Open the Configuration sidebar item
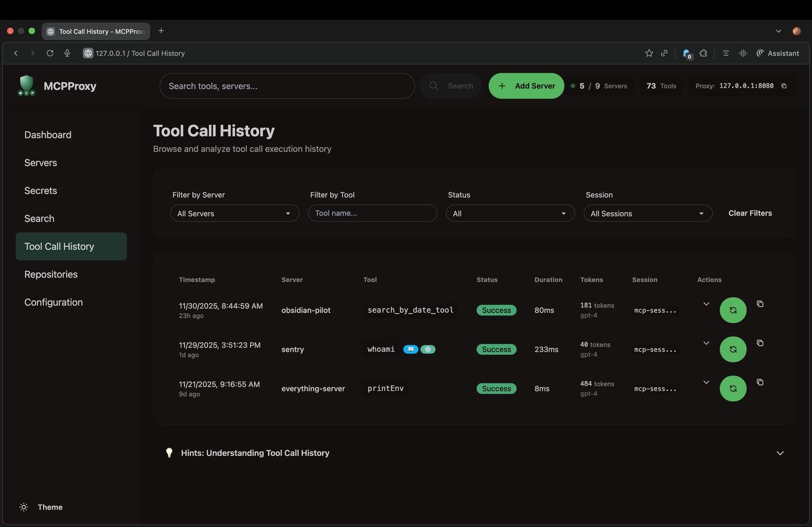The width and height of the screenshot is (812, 527). point(53,302)
